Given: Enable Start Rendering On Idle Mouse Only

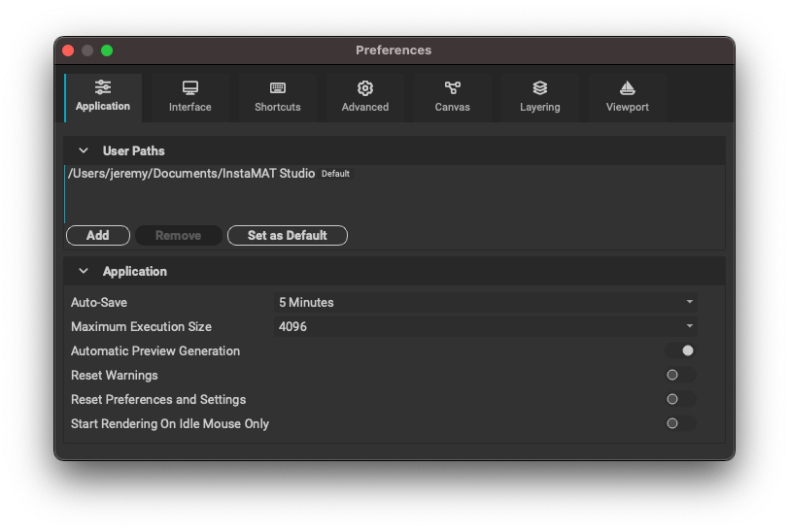Looking at the screenshot, I should point(681,423).
